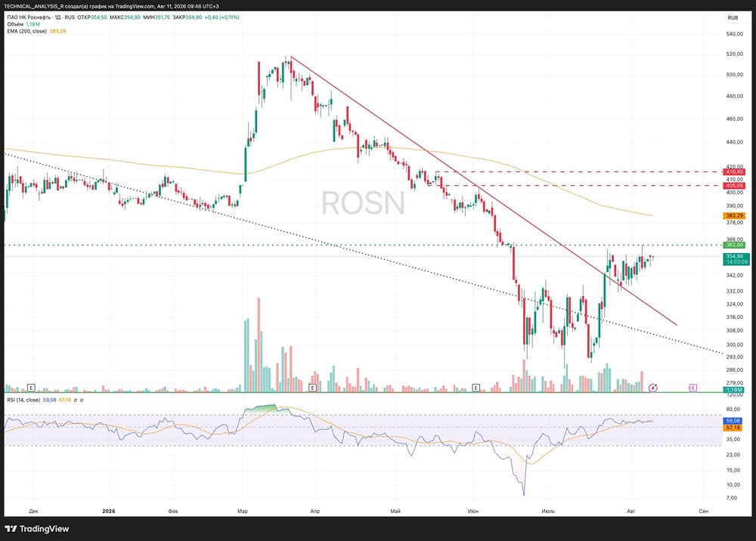Click the purple future earnings E marker

(x=692, y=388)
